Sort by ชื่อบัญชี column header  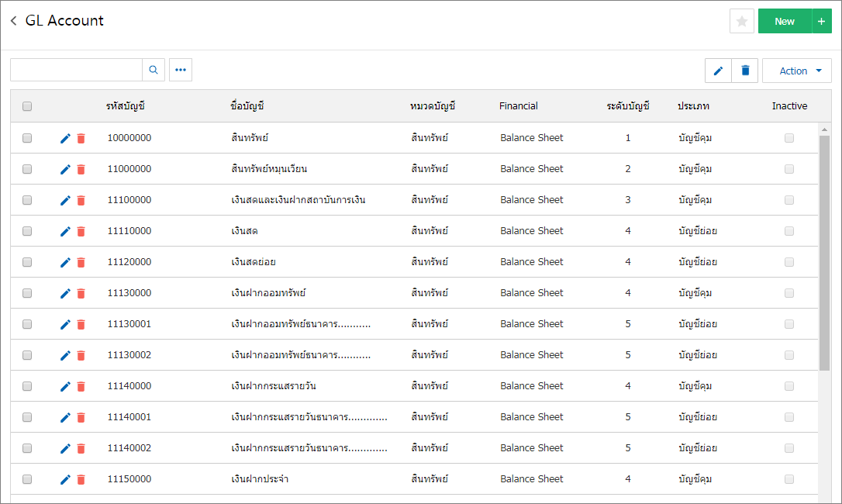click(247, 106)
